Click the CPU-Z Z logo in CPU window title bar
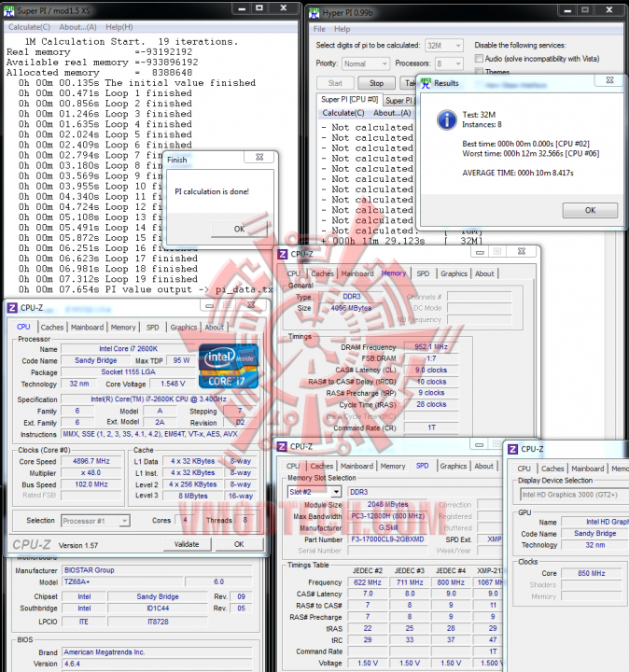629x672 pixels. point(12,308)
